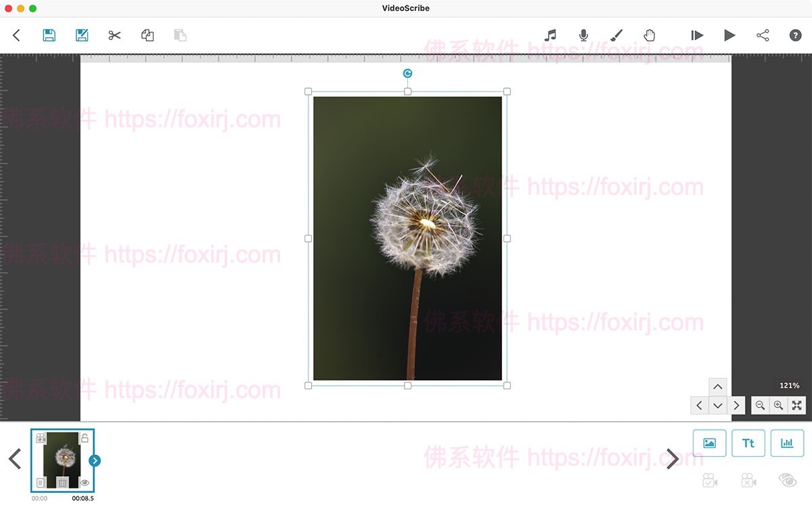Toggle the camera view icon on the thumbnail
The image size is (812, 505).
click(x=41, y=438)
